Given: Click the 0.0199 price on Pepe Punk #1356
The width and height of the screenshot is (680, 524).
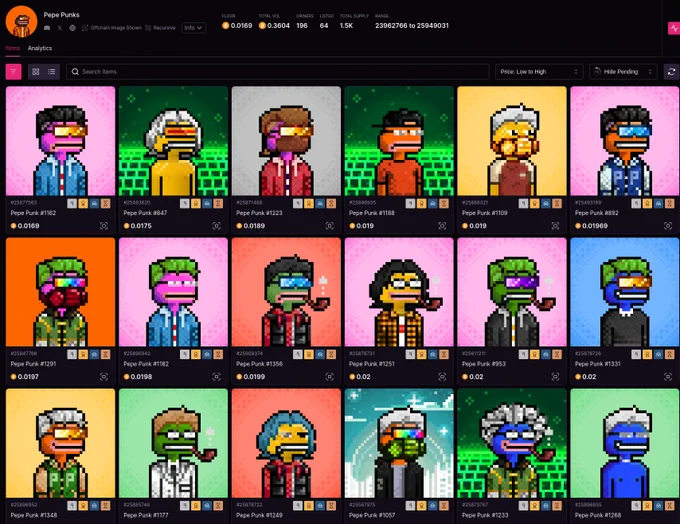Looking at the screenshot, I should click(x=254, y=377).
